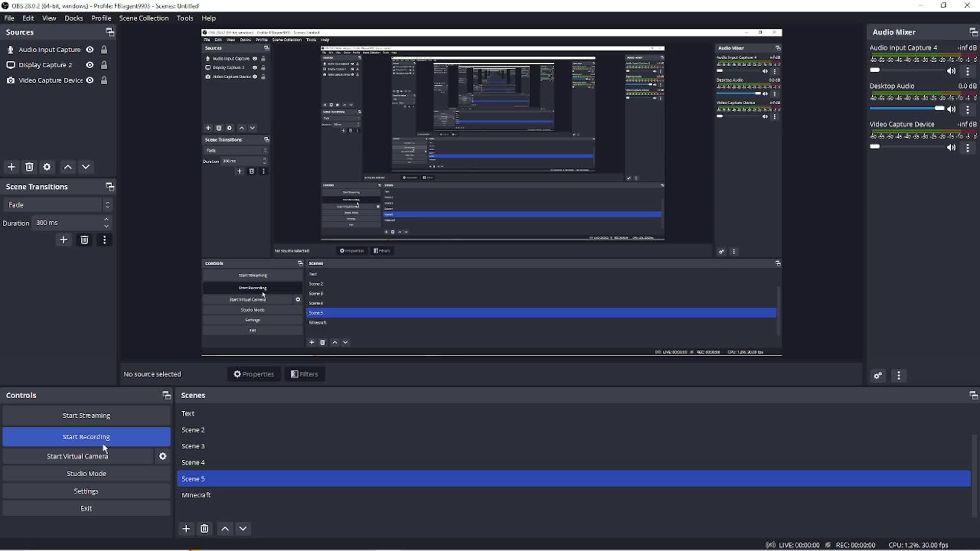Viewport: 980px width, 551px height.
Task: Open the View menu
Action: (49, 18)
